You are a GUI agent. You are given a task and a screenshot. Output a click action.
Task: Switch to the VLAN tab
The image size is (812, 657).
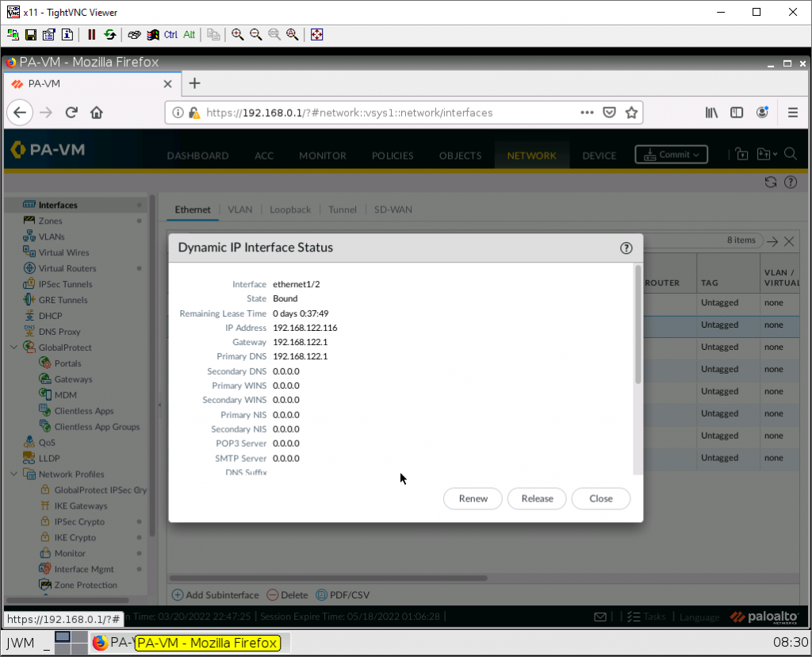[239, 209]
